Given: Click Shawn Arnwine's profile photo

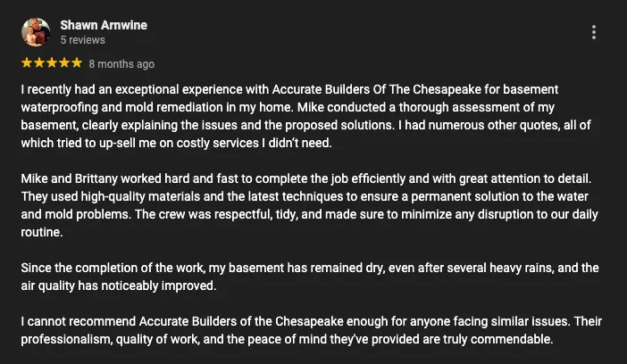Looking at the screenshot, I should [x=36, y=32].
